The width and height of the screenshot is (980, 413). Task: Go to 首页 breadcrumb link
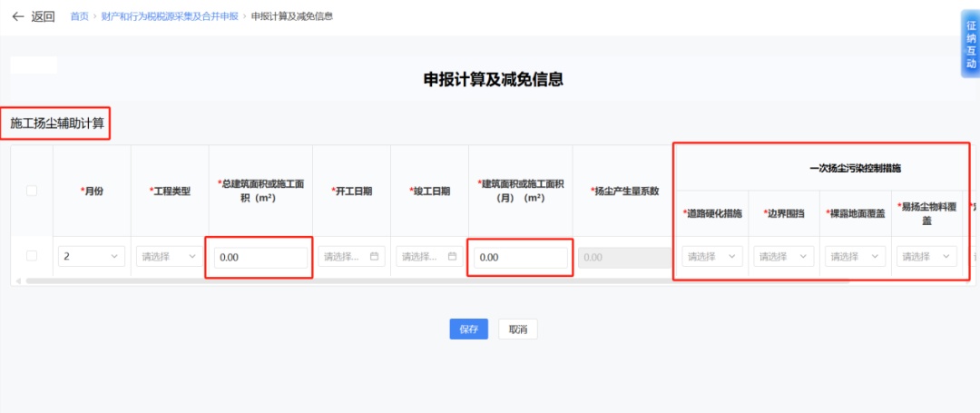80,16
